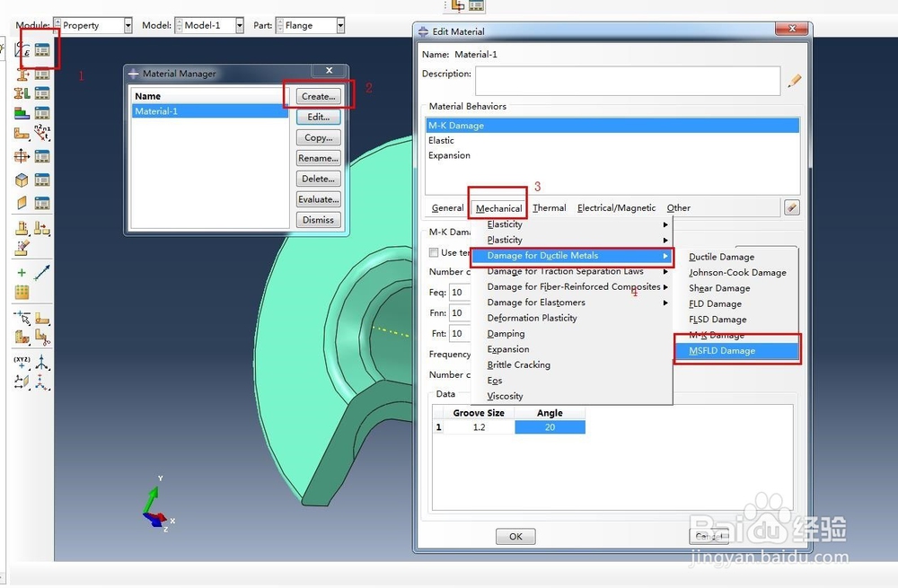The image size is (898, 588).
Task: Click Copy... button in Material Manager
Action: click(x=319, y=137)
